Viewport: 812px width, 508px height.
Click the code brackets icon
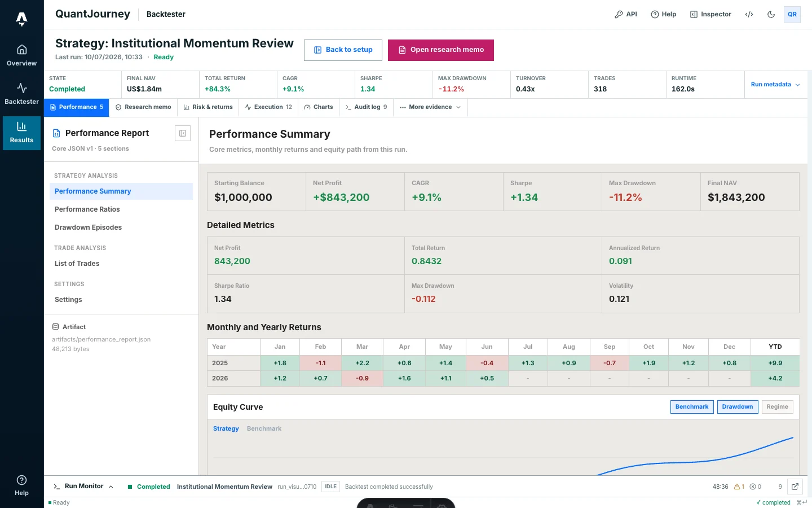coord(749,15)
